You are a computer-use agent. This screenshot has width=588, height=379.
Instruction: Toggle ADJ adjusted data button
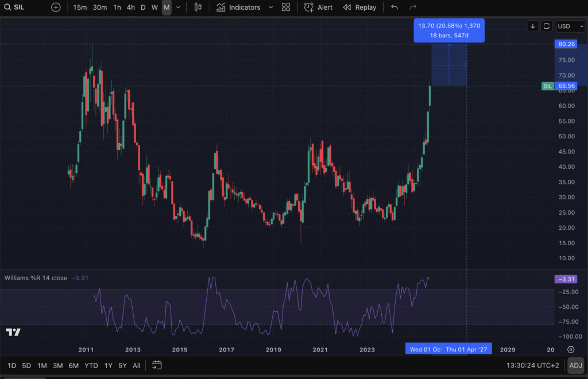[575, 365]
